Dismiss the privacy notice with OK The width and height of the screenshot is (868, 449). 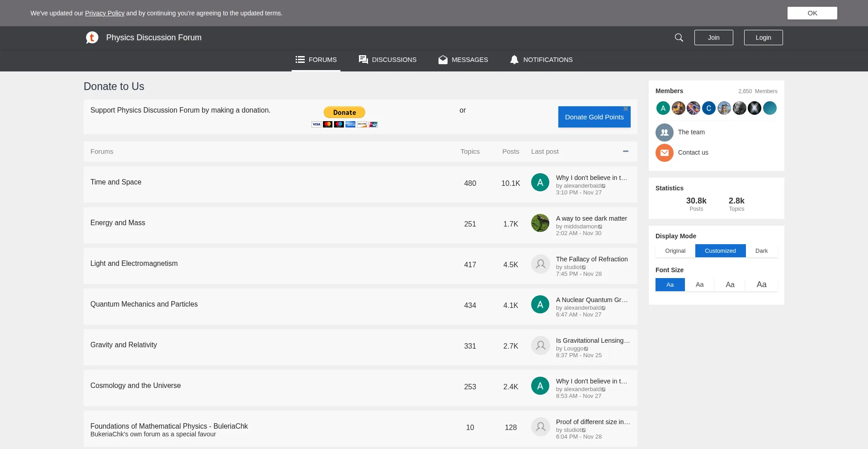pyautogui.click(x=812, y=13)
